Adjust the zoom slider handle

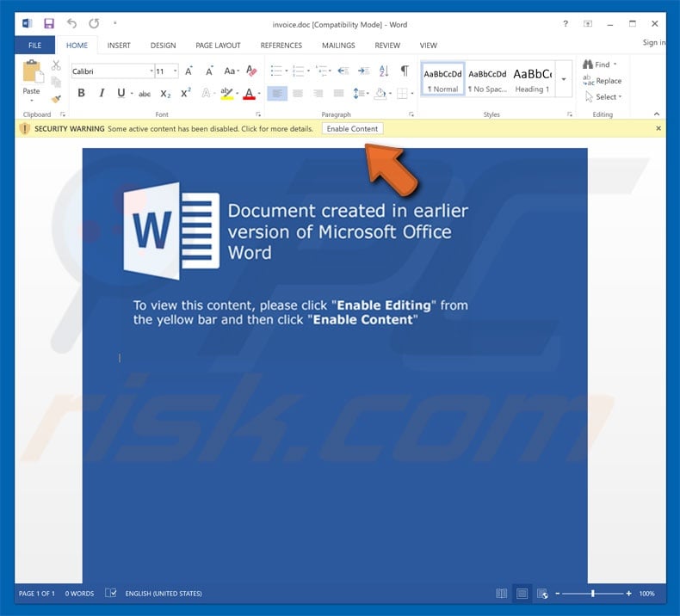coord(592,594)
